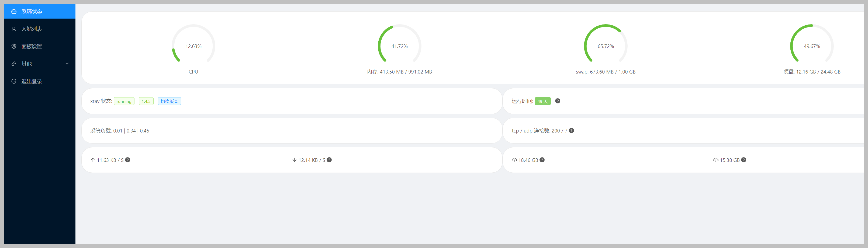This screenshot has height=248, width=868.
Task: Open 面板设置 settings page
Action: tap(39, 46)
